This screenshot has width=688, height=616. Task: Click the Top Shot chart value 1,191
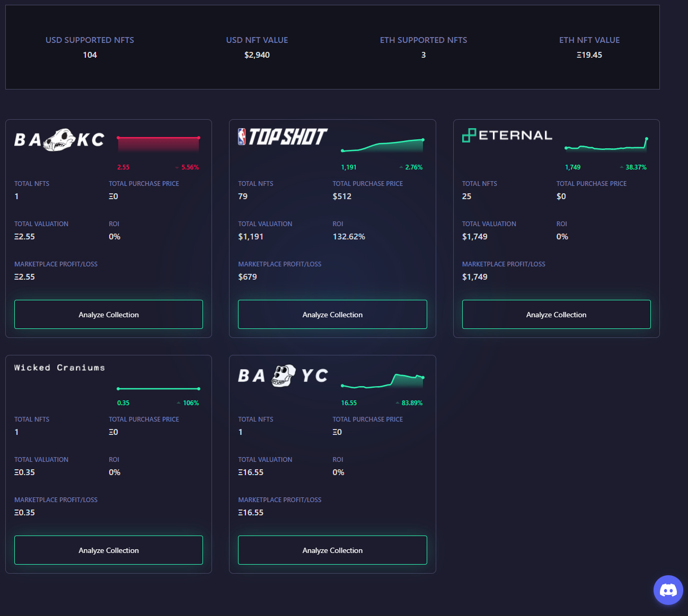coord(349,167)
